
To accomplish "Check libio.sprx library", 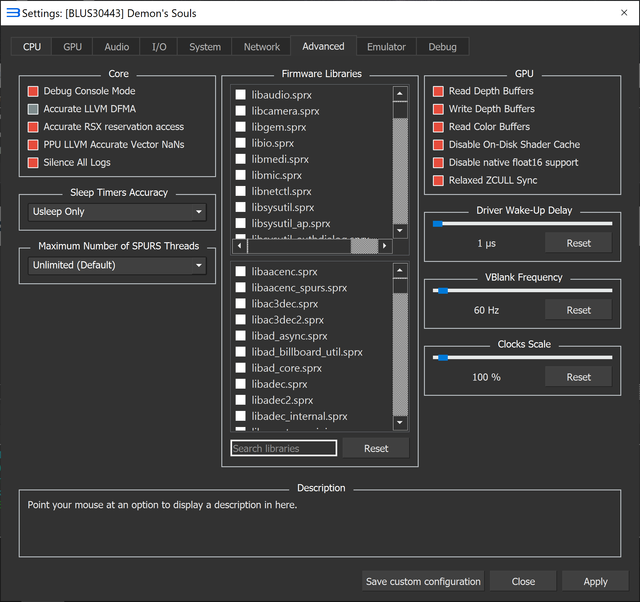I will [241, 143].
